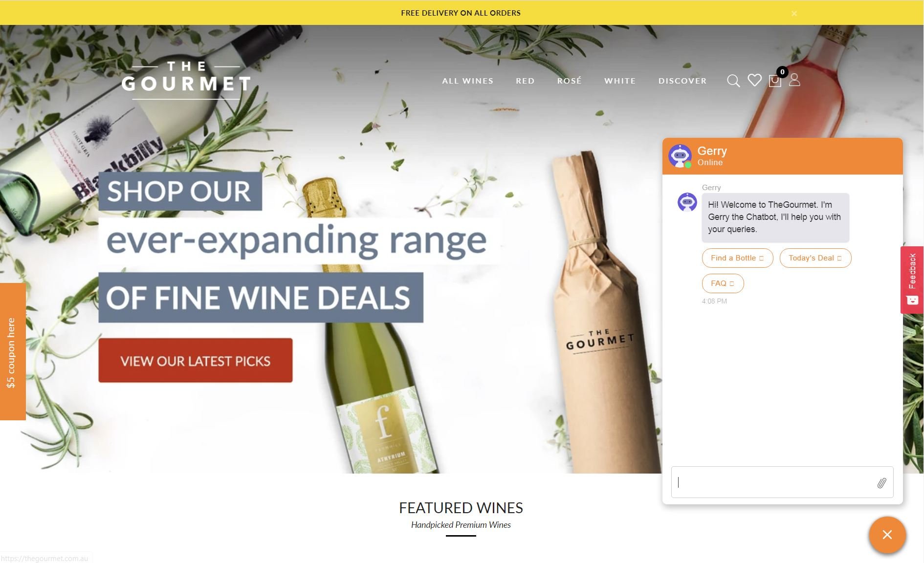Dismiss the free delivery banner
Screen dimensions: 924x563
pos(794,13)
